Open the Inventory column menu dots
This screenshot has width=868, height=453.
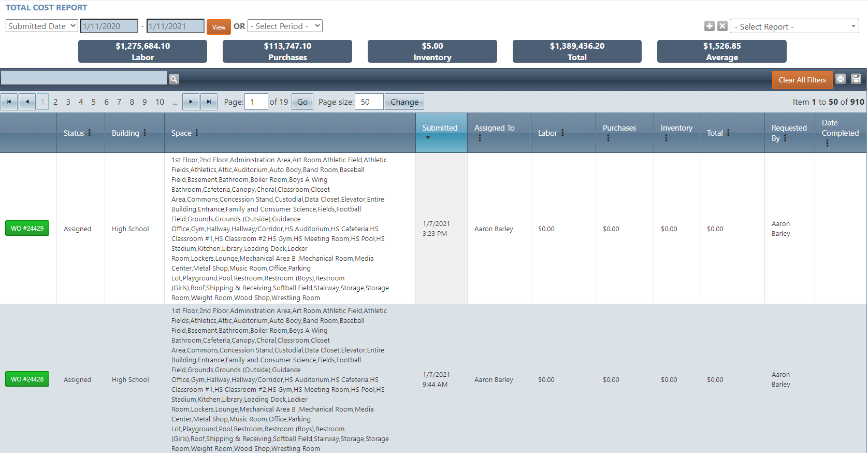(x=666, y=138)
